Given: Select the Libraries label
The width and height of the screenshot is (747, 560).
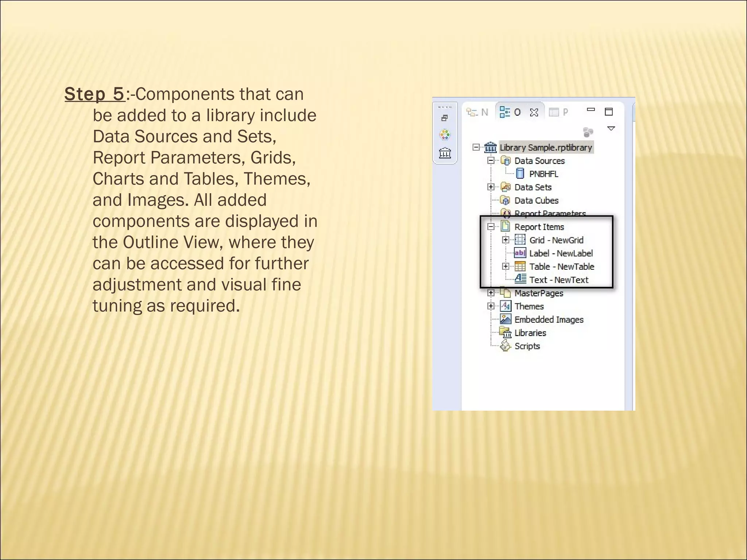Looking at the screenshot, I should [530, 333].
